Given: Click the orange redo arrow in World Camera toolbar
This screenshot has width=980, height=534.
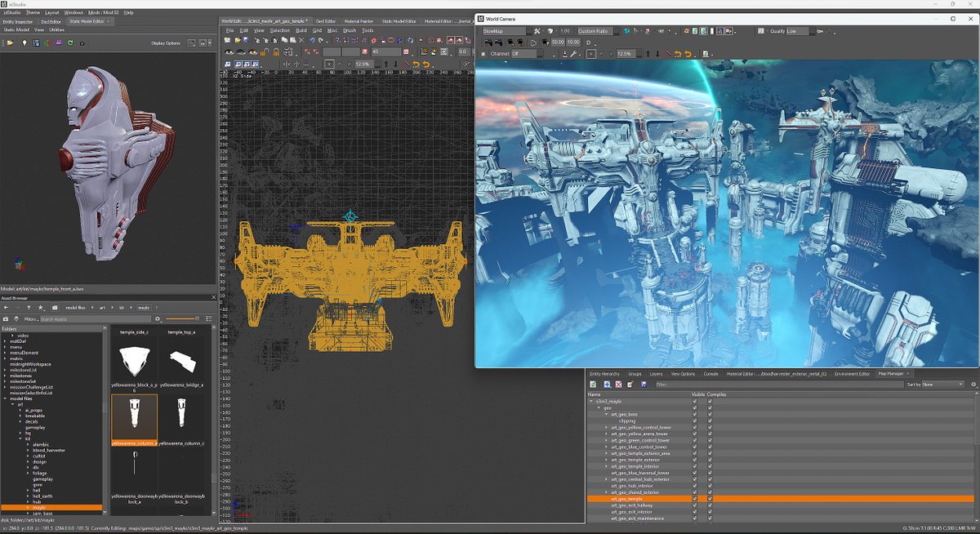Looking at the screenshot, I should [688, 54].
